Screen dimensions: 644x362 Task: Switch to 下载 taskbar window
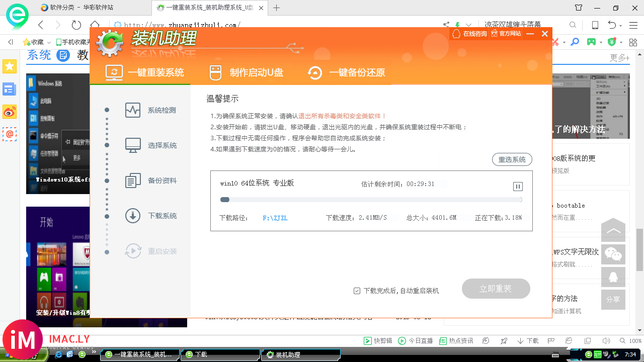point(220,354)
